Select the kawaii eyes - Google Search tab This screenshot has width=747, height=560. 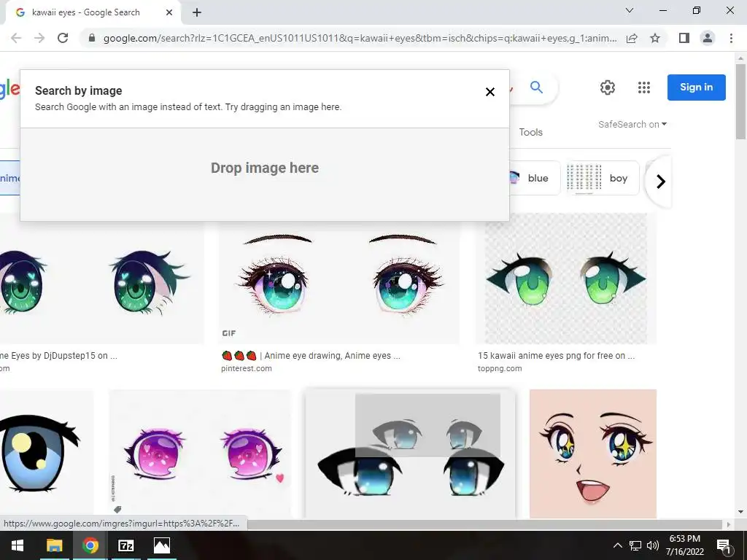94,12
